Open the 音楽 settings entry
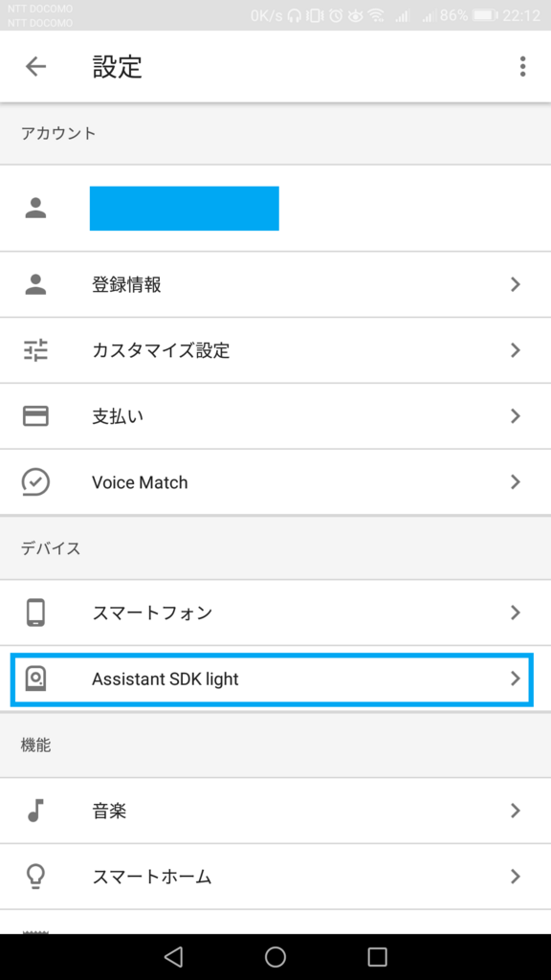The width and height of the screenshot is (551, 980). pos(275,810)
